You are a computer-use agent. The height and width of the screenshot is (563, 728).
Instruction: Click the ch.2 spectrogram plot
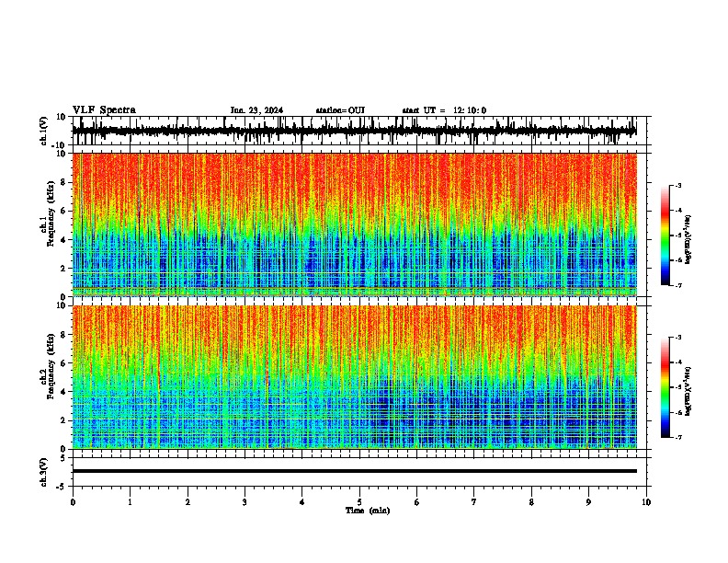[x=354, y=377]
